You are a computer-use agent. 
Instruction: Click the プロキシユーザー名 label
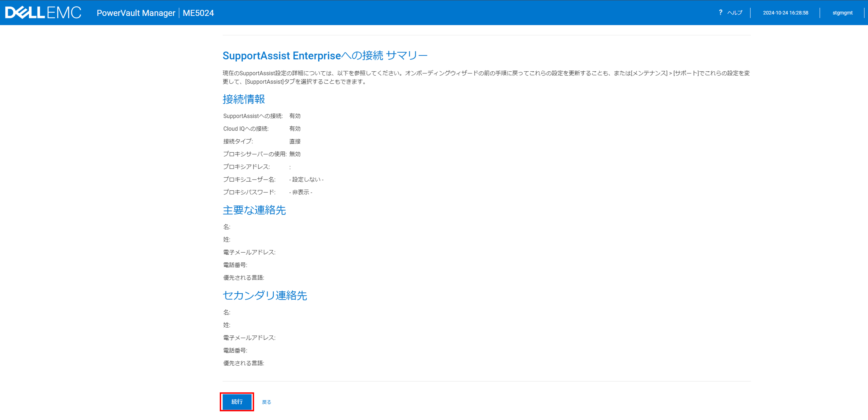249,179
